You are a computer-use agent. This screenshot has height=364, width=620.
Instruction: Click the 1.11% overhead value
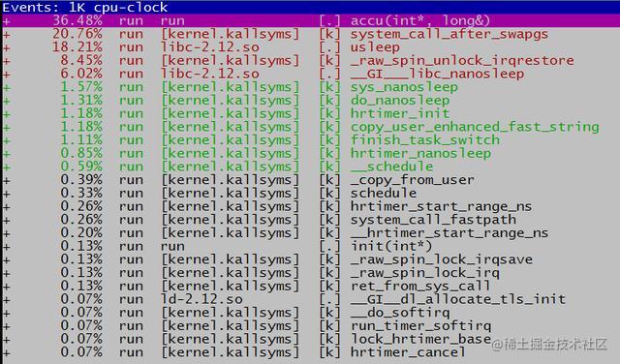pyautogui.click(x=81, y=140)
